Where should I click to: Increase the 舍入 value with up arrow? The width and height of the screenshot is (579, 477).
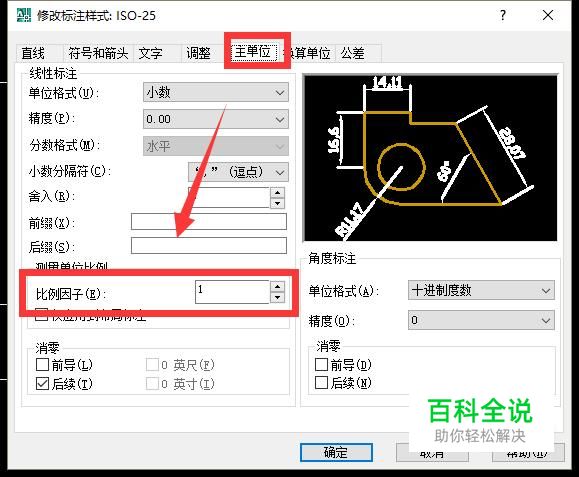click(x=278, y=193)
